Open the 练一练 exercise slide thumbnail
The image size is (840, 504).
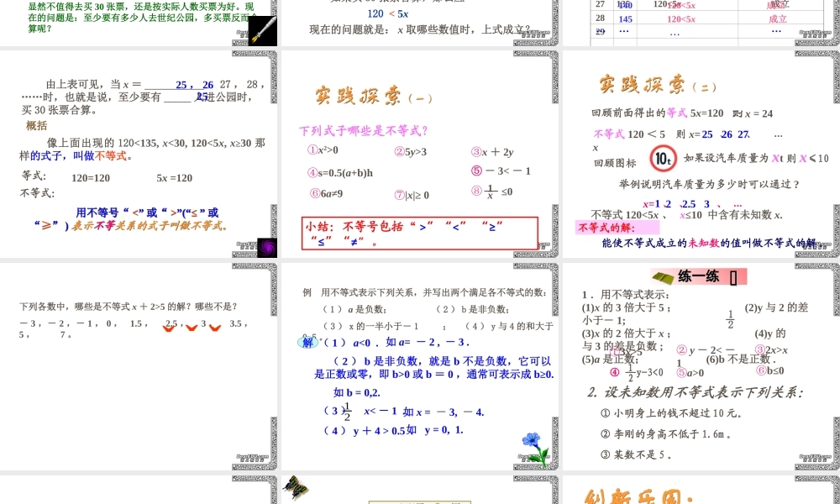pyautogui.click(x=701, y=366)
